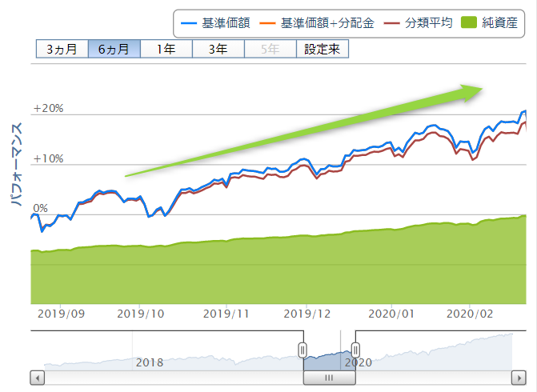Click the greyed-out 5年 period button
537x392 pixels.
(271, 49)
